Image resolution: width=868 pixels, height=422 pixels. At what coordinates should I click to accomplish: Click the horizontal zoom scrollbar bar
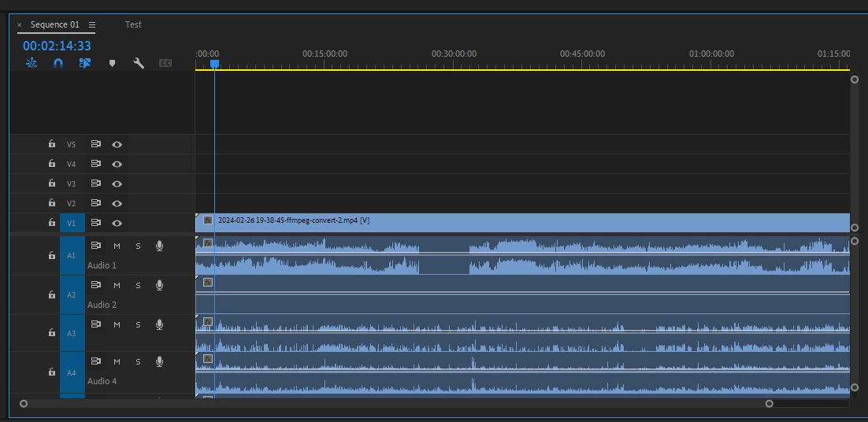click(x=396, y=404)
